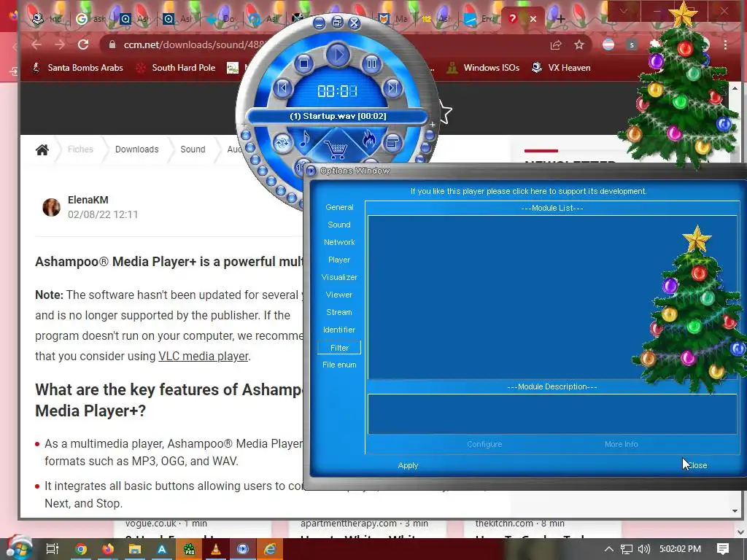The height and width of the screenshot is (560, 747).
Task: Open File Explorer from the taskbar
Action: [135, 549]
